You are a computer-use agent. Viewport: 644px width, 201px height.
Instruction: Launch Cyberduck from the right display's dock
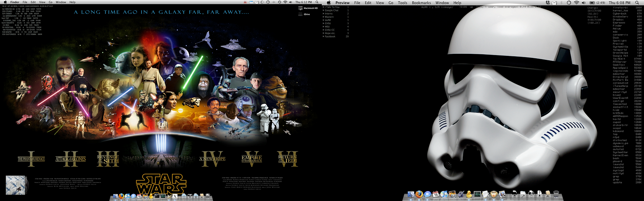point(469,194)
